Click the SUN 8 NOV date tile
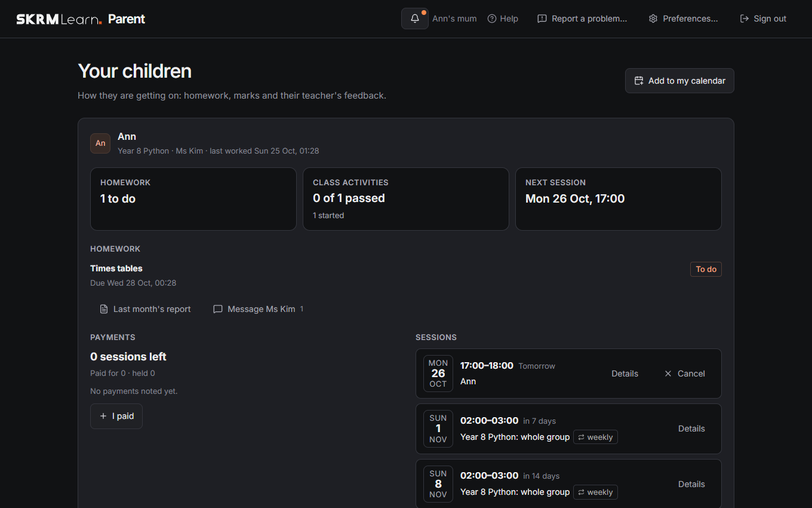The width and height of the screenshot is (812, 508). pyautogui.click(x=438, y=484)
